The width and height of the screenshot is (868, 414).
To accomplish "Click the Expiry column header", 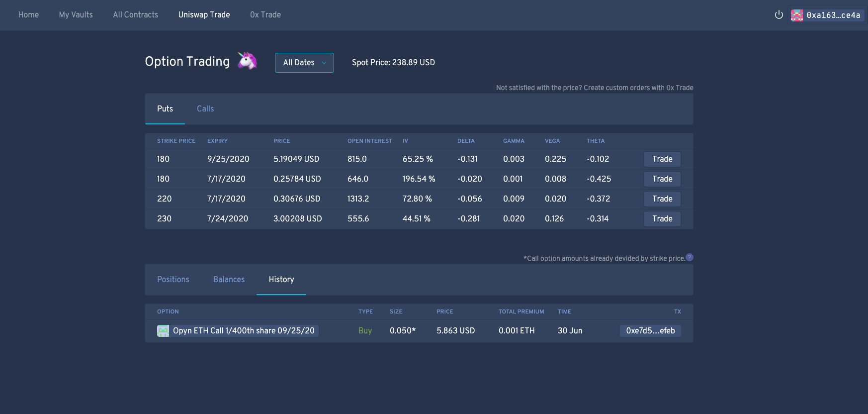I will tap(217, 141).
